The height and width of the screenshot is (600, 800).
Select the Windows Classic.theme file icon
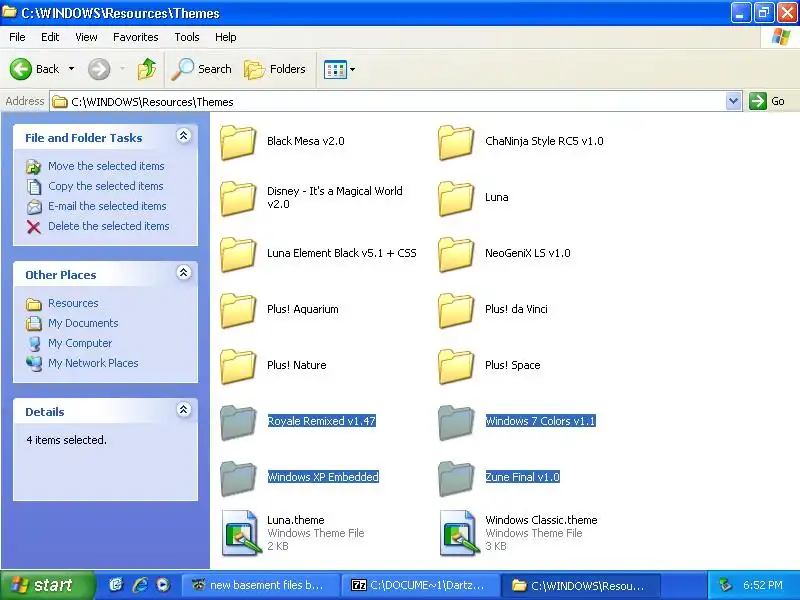point(459,533)
